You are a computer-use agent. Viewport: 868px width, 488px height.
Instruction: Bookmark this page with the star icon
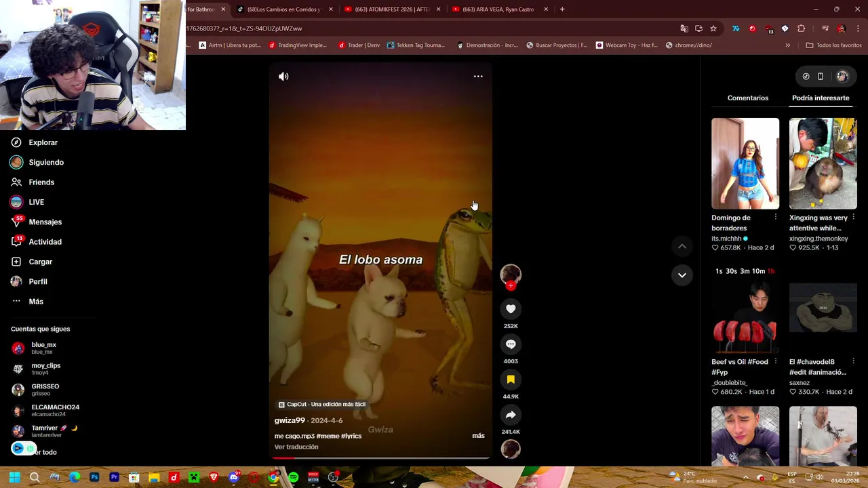pyautogui.click(x=713, y=28)
